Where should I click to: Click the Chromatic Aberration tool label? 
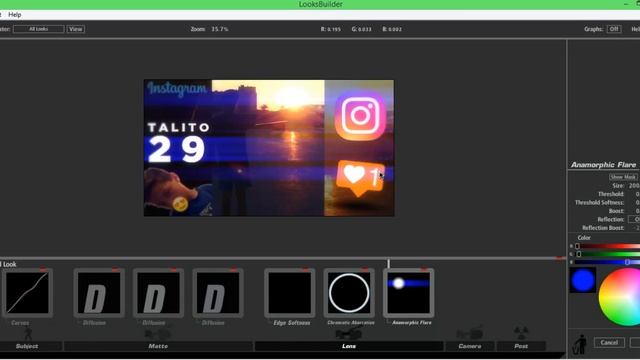[x=351, y=323]
